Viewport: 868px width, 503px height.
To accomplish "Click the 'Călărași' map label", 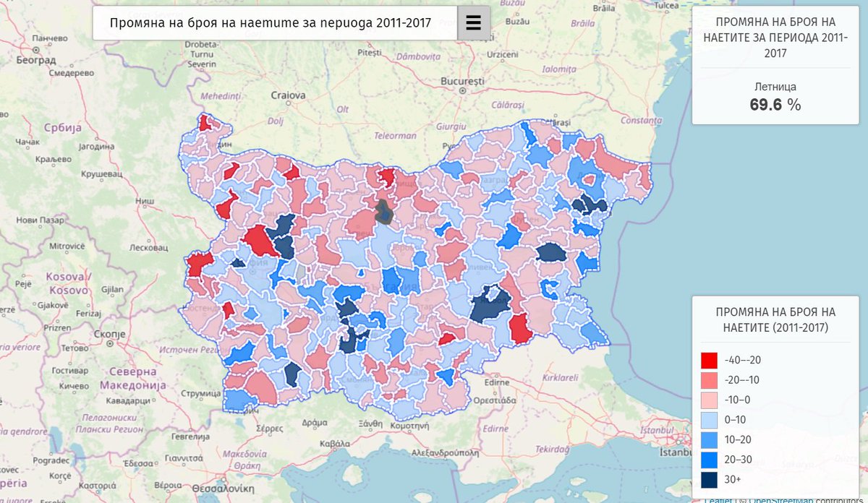I will (x=506, y=105).
